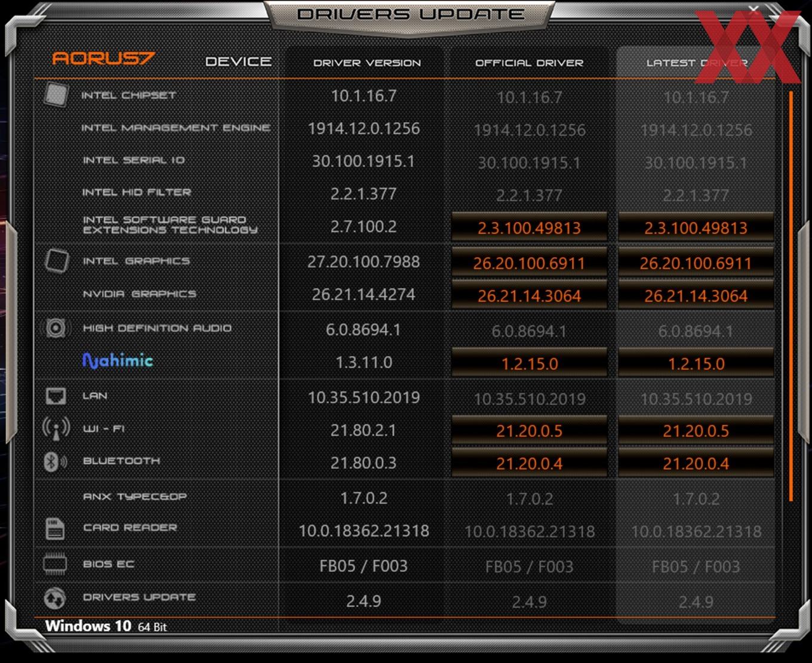Image resolution: width=812 pixels, height=663 pixels.
Task: Select official NVIDIA Graphics driver 26.21.14.3064
Action: click(x=529, y=295)
